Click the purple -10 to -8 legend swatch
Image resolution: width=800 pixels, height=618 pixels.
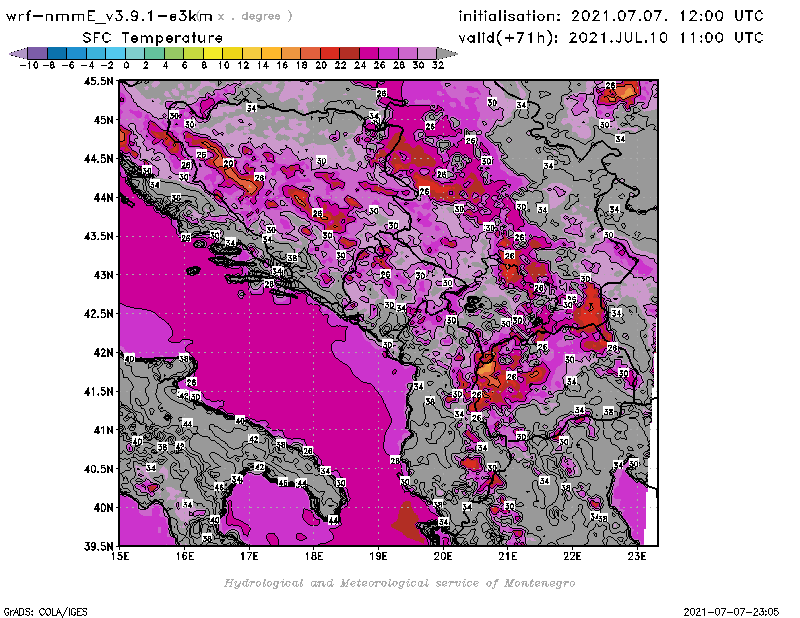click(x=38, y=53)
